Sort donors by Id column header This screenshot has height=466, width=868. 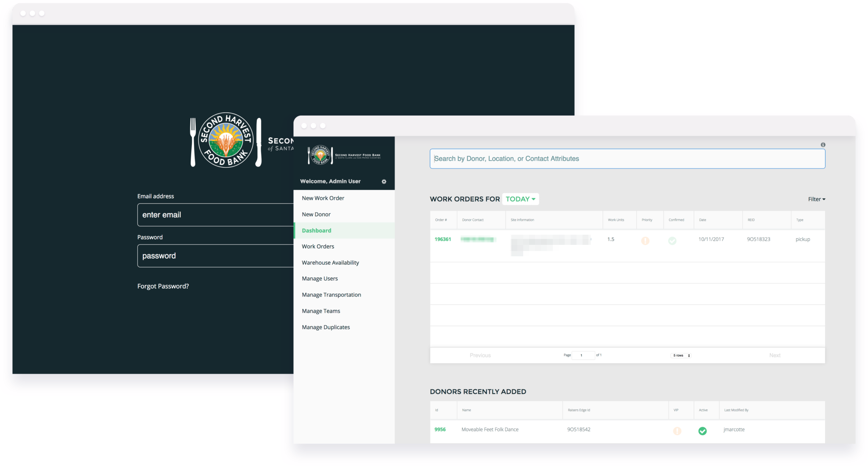click(x=443, y=410)
